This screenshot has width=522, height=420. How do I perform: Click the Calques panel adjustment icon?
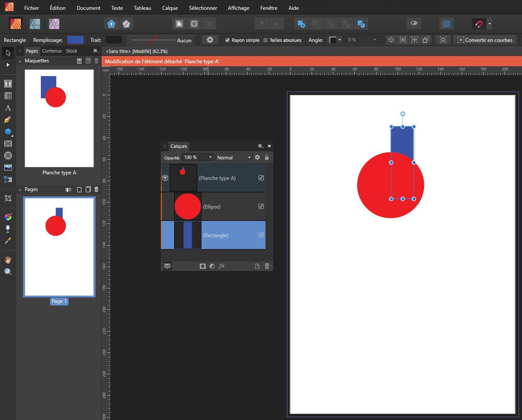click(212, 266)
